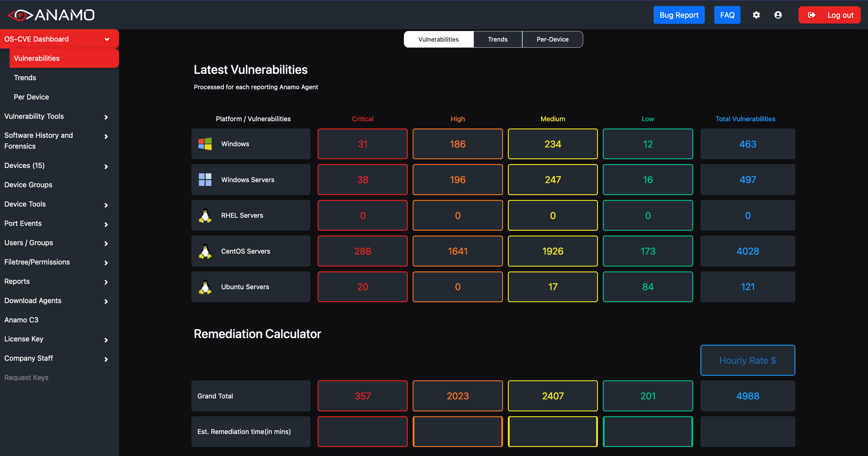Screen dimensions: 868x456
Task: Click Windows Medium count 234
Action: (553, 144)
